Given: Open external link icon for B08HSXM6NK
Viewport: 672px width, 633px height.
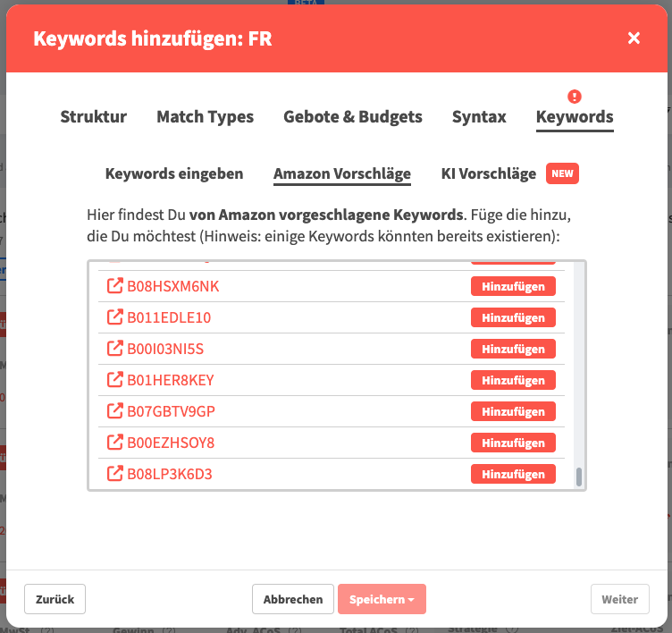Looking at the screenshot, I should point(114,286).
